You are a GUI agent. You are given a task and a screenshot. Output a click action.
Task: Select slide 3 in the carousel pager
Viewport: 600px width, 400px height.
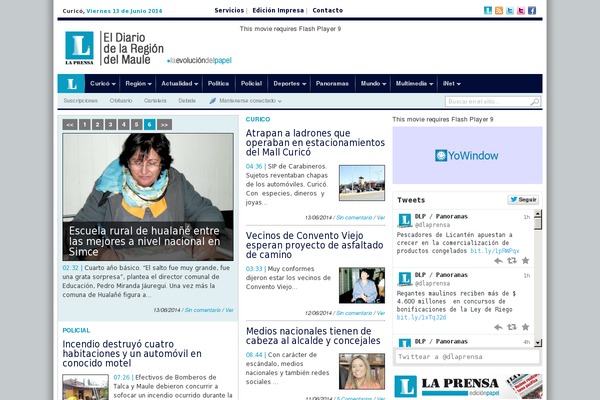[111, 124]
